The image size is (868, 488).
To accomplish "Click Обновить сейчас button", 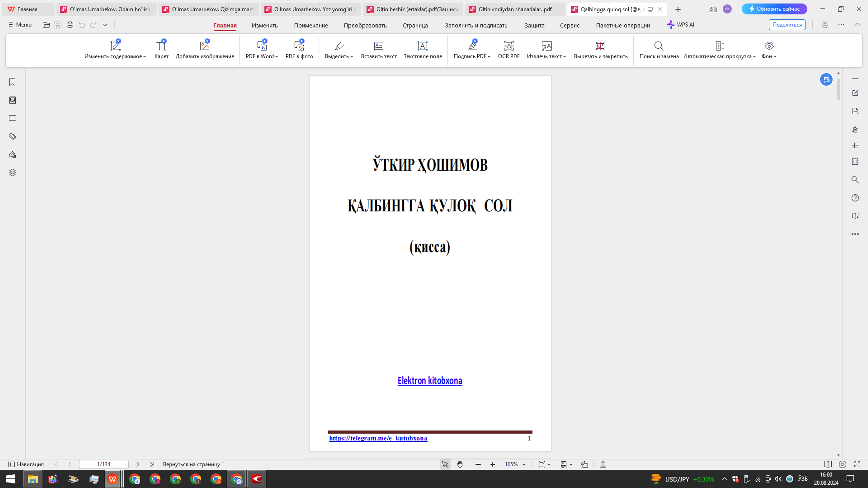I will [774, 9].
